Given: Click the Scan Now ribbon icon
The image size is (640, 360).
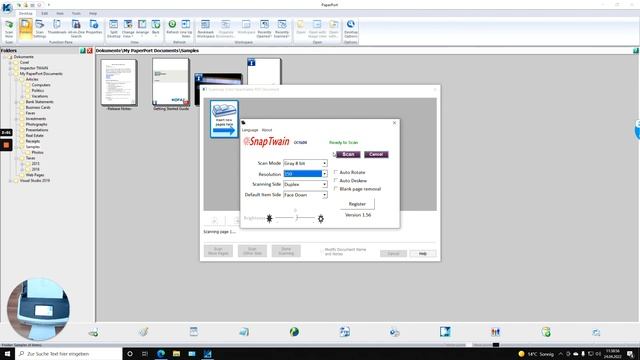Looking at the screenshot, I should pos(9,28).
